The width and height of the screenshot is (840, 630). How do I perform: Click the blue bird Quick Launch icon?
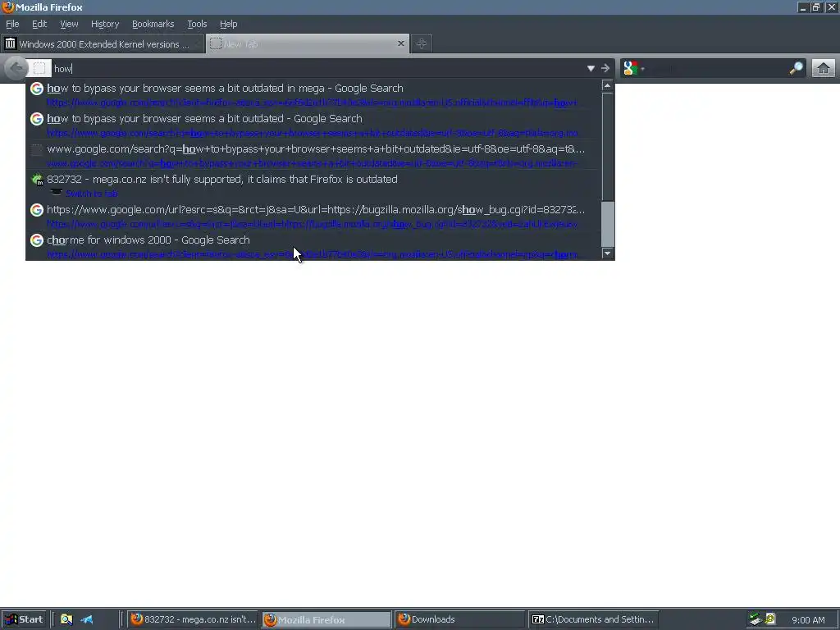click(x=87, y=619)
